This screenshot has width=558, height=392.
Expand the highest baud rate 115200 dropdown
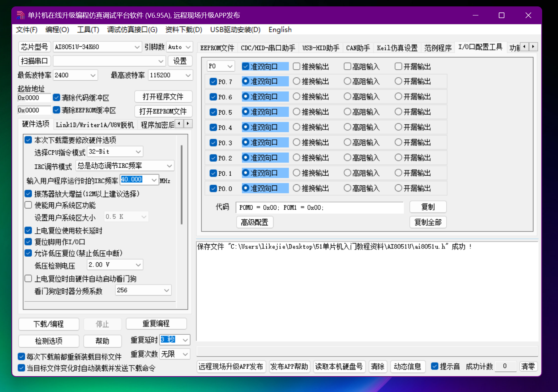point(188,75)
